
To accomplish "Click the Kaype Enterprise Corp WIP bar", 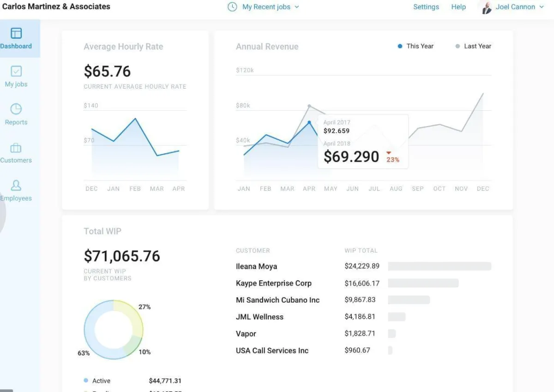I will 423,283.
